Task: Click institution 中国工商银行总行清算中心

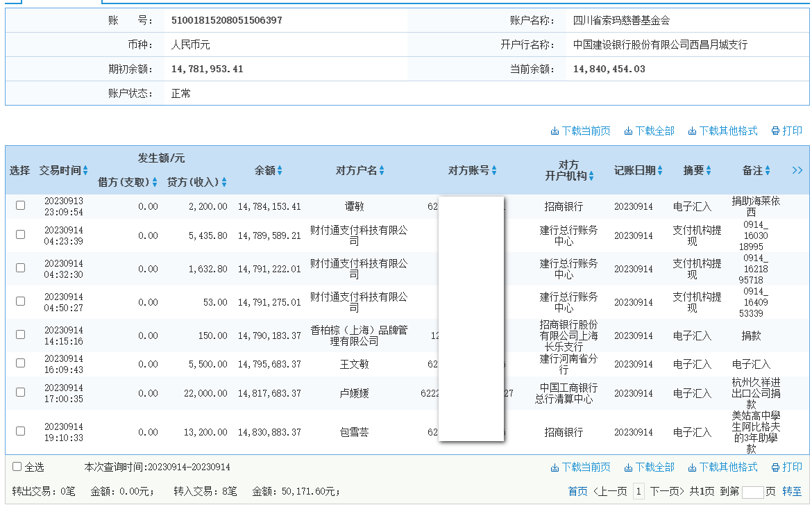Action: (x=566, y=394)
